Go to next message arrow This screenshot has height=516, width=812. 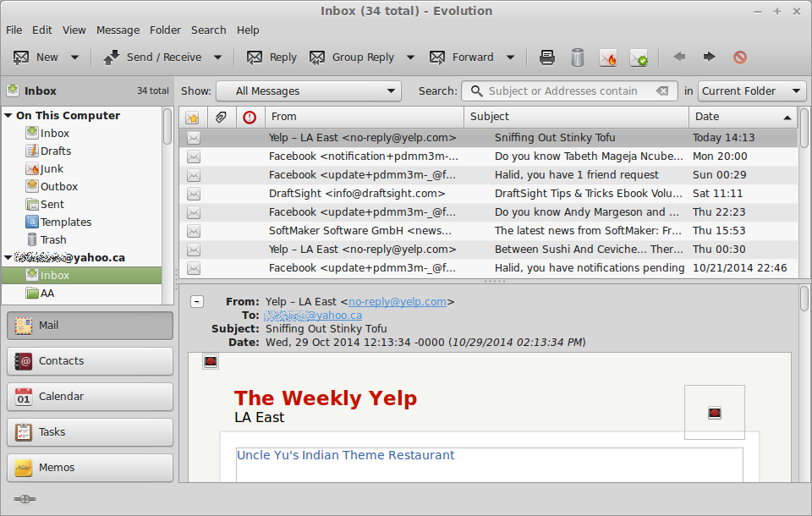(709, 57)
